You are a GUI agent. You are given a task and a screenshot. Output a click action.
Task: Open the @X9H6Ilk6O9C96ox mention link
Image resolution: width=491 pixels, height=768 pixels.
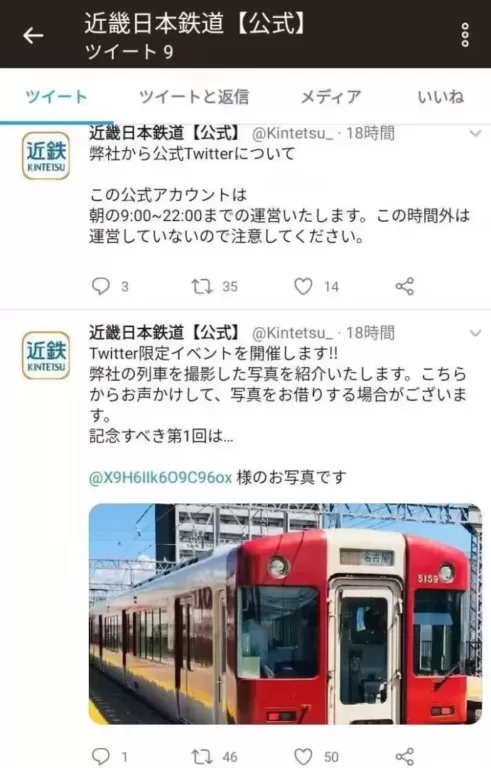160,477
